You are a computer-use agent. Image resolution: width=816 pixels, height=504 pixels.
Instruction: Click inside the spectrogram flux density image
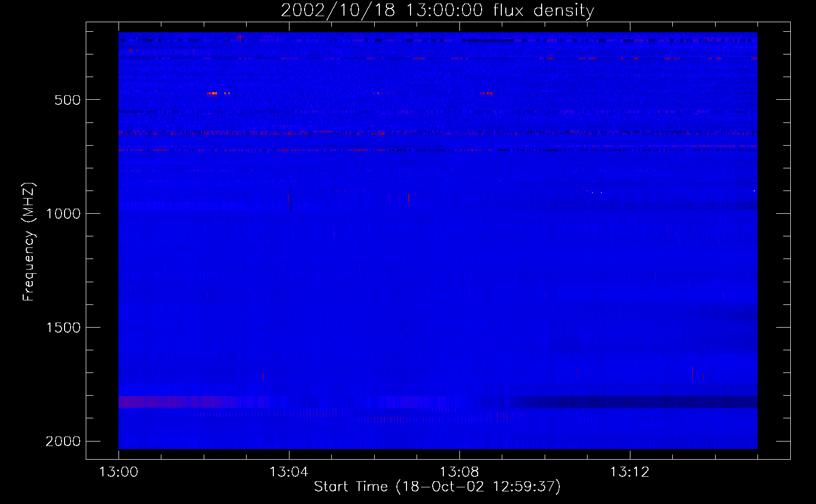pos(438,240)
